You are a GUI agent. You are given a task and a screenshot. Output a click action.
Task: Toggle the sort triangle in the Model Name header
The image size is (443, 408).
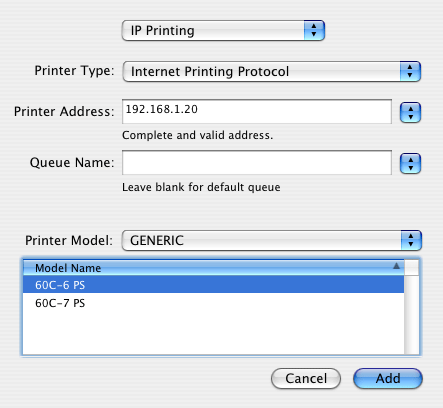(396, 266)
